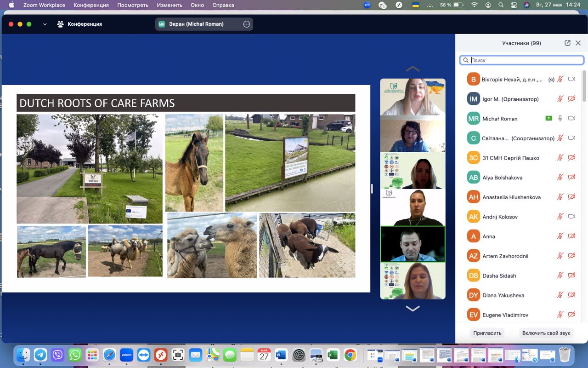Pop out the participants panel

pyautogui.click(x=567, y=43)
